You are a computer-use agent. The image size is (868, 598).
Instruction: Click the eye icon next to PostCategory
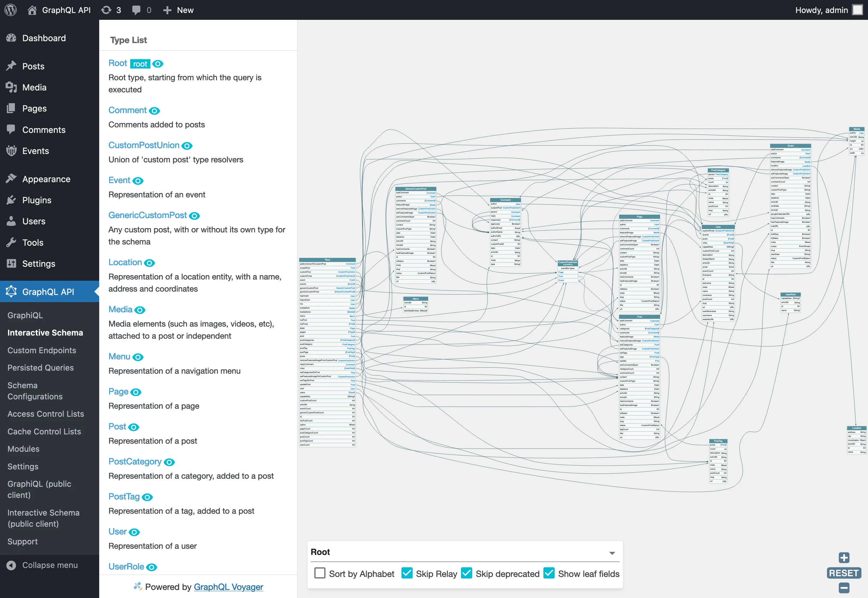pyautogui.click(x=169, y=462)
